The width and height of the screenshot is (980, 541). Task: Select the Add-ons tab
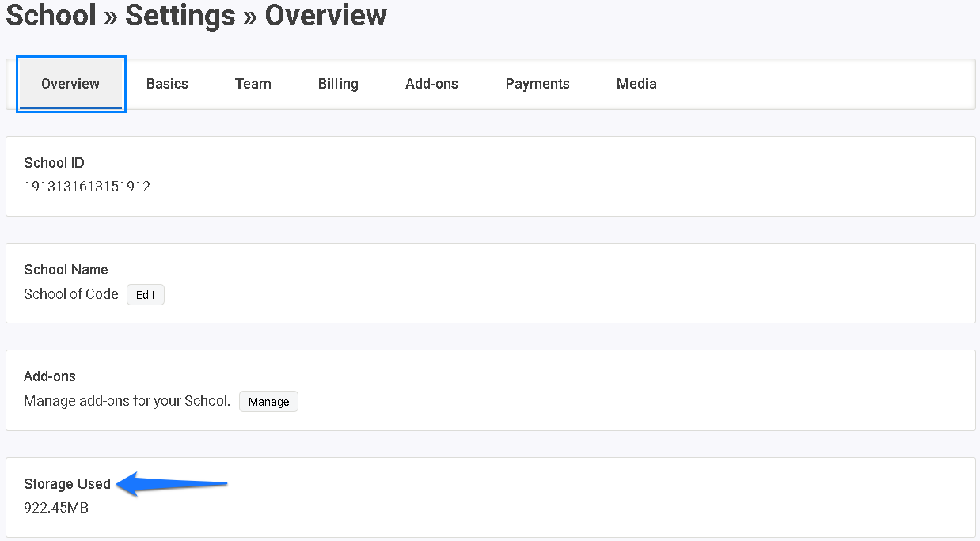click(431, 84)
